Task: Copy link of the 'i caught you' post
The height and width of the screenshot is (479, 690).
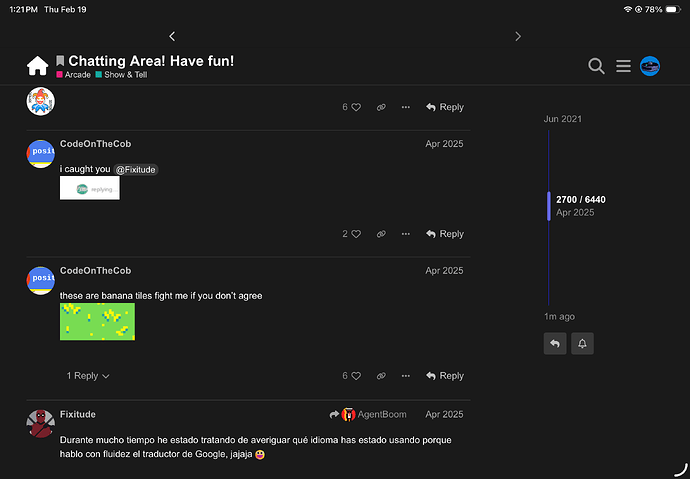Action: point(381,234)
